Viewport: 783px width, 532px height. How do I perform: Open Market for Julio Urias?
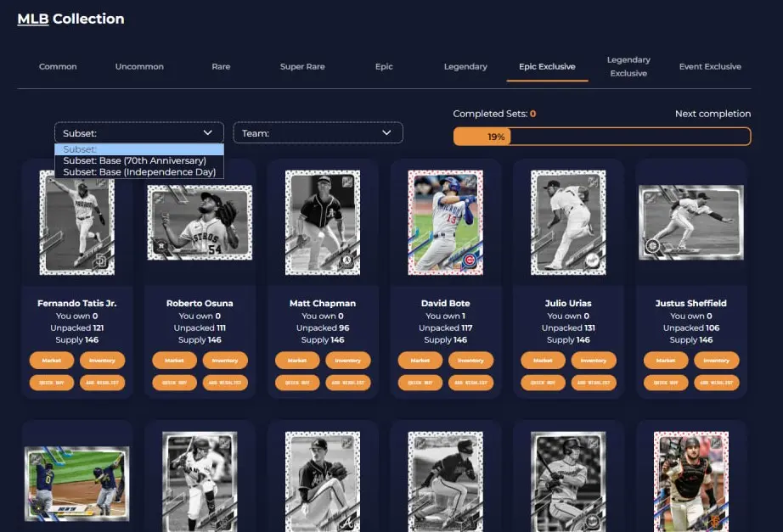[x=543, y=361]
